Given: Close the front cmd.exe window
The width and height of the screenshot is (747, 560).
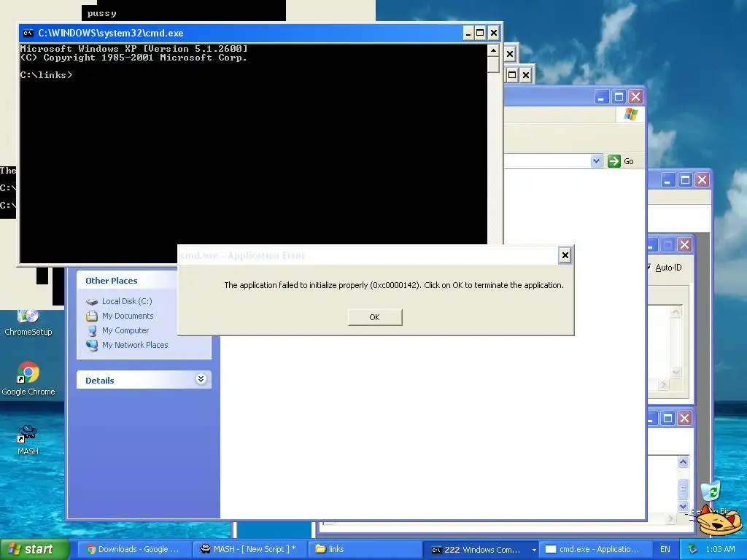Looking at the screenshot, I should pos(494,33).
